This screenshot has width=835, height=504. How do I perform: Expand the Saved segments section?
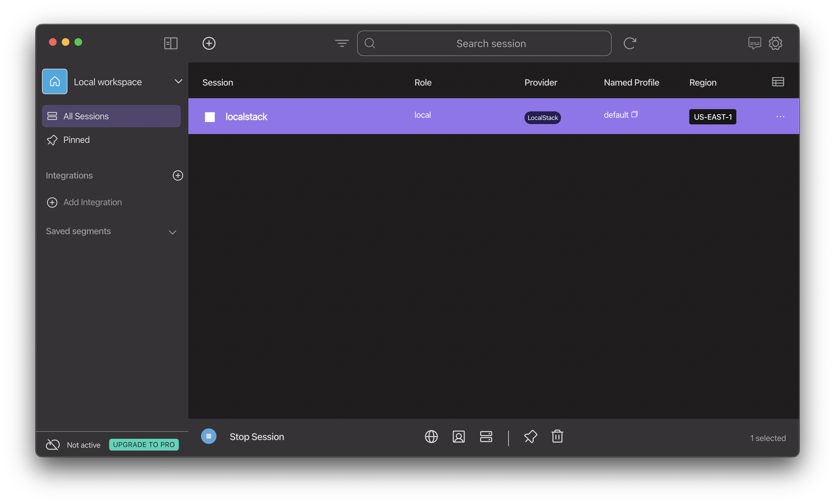172,232
